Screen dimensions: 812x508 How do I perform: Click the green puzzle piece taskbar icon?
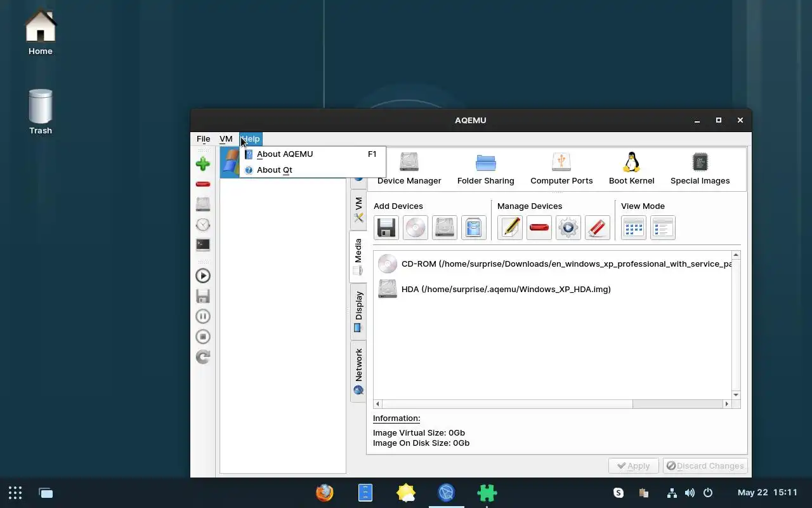(487, 493)
